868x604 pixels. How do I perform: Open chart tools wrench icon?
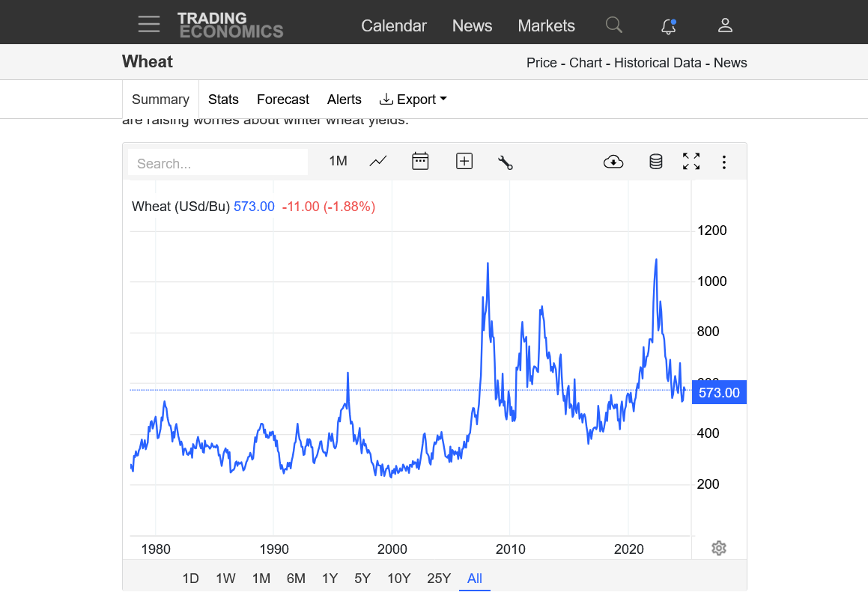pos(506,162)
